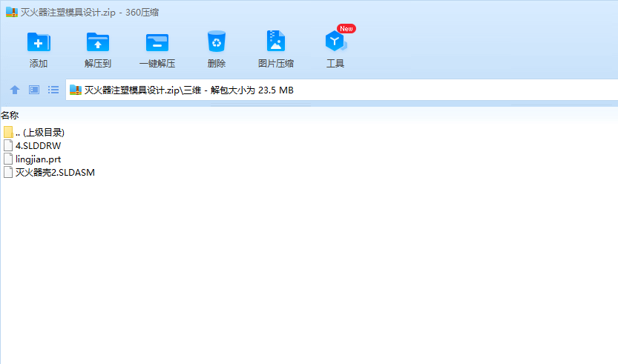618x364 pixels.
Task: Open the 工具 (Tools) icon with New badge
Action: pos(336,41)
